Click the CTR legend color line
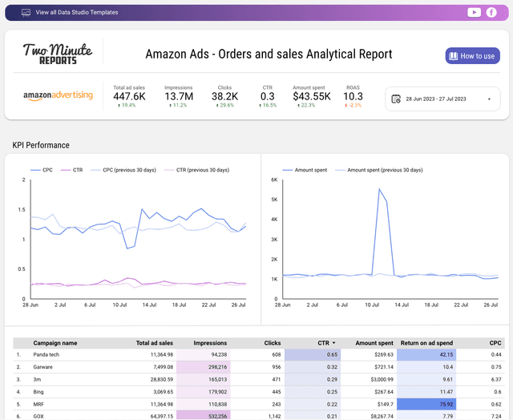The width and height of the screenshot is (513, 420). (x=66, y=170)
